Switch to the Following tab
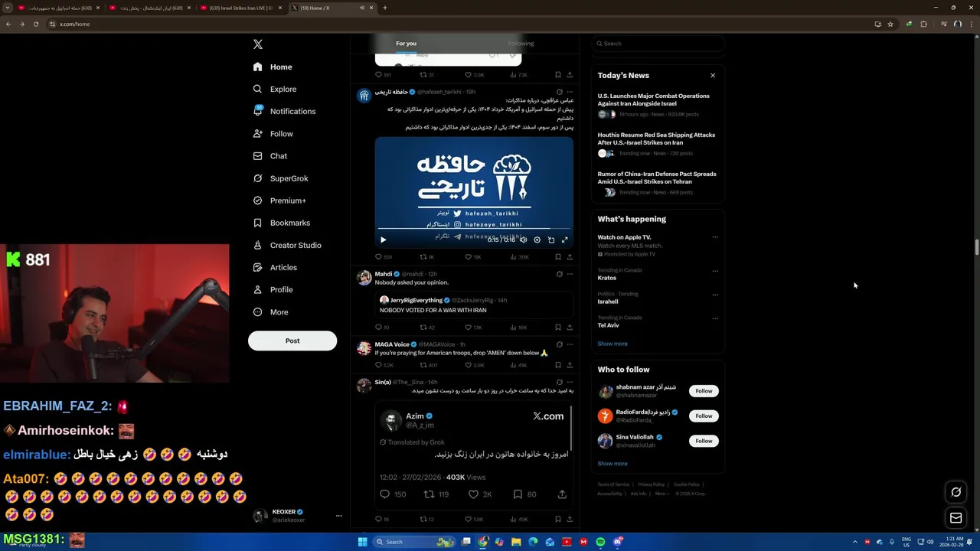This screenshot has width=980, height=551. [521, 44]
